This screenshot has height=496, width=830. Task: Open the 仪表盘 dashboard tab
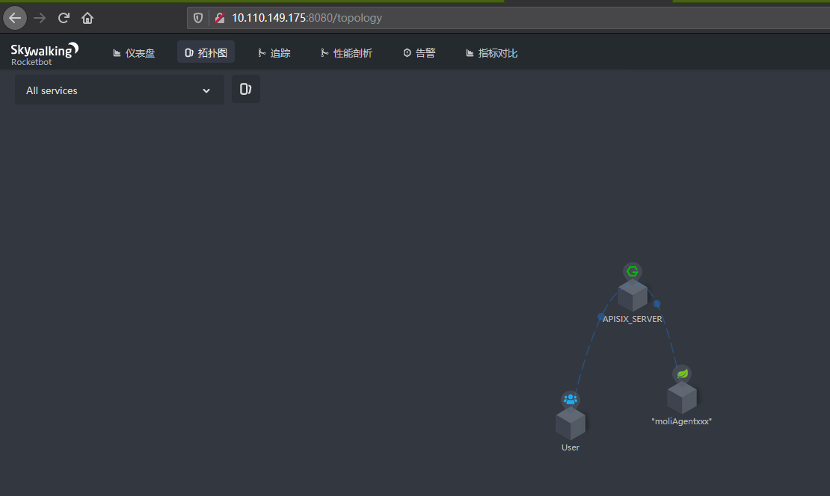134,53
